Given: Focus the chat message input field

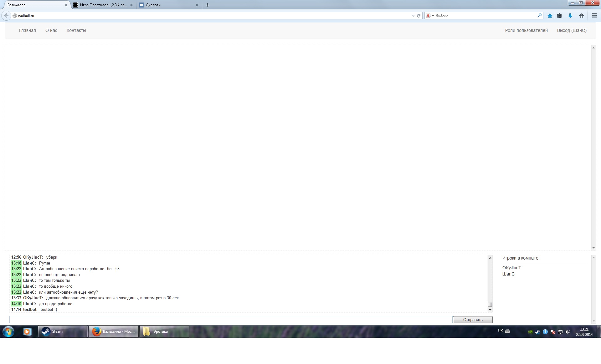Looking at the screenshot, I should [x=231, y=319].
